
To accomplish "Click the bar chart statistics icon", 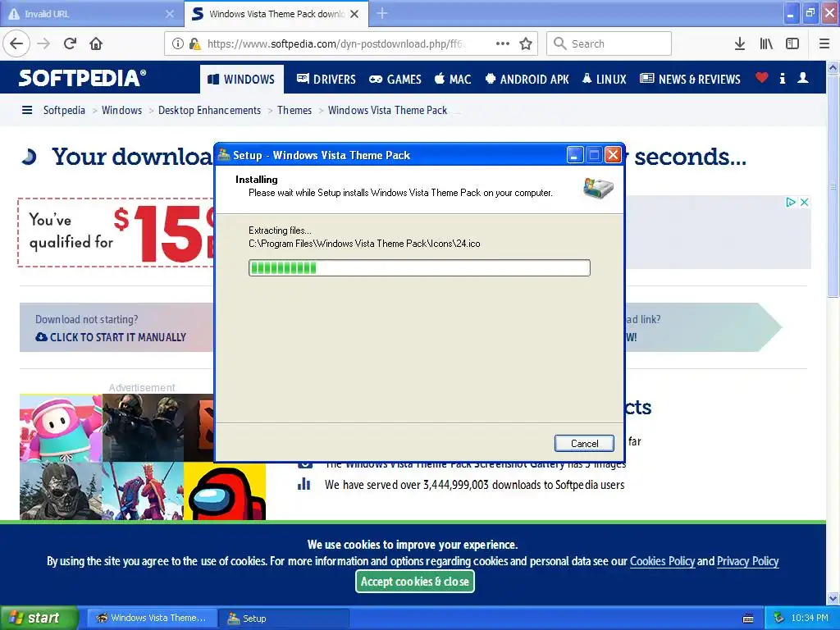I will click(x=304, y=484).
